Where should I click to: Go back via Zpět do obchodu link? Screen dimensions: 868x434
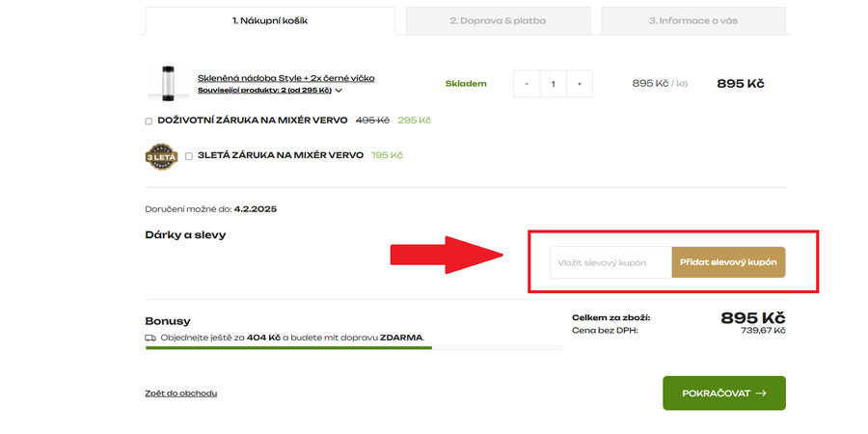point(181,393)
